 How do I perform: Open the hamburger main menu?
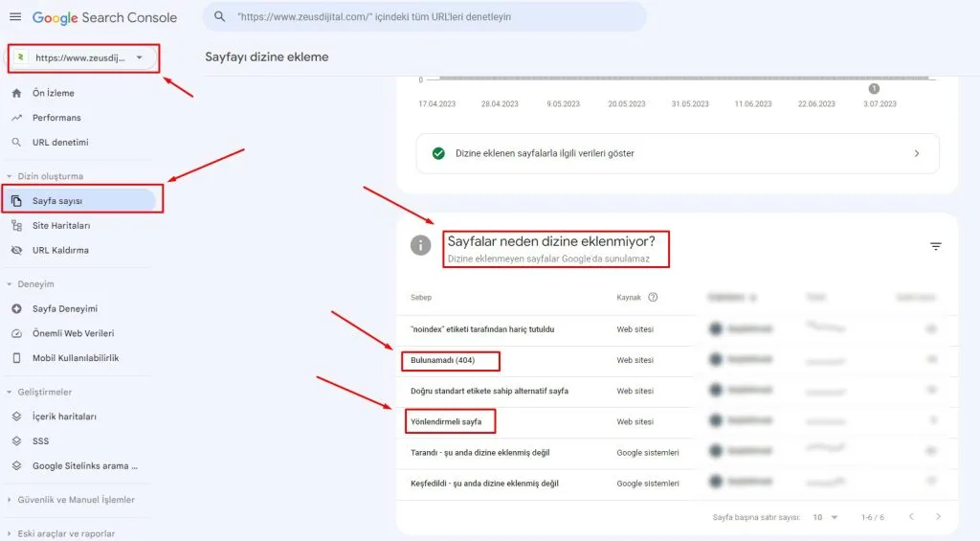tap(15, 17)
